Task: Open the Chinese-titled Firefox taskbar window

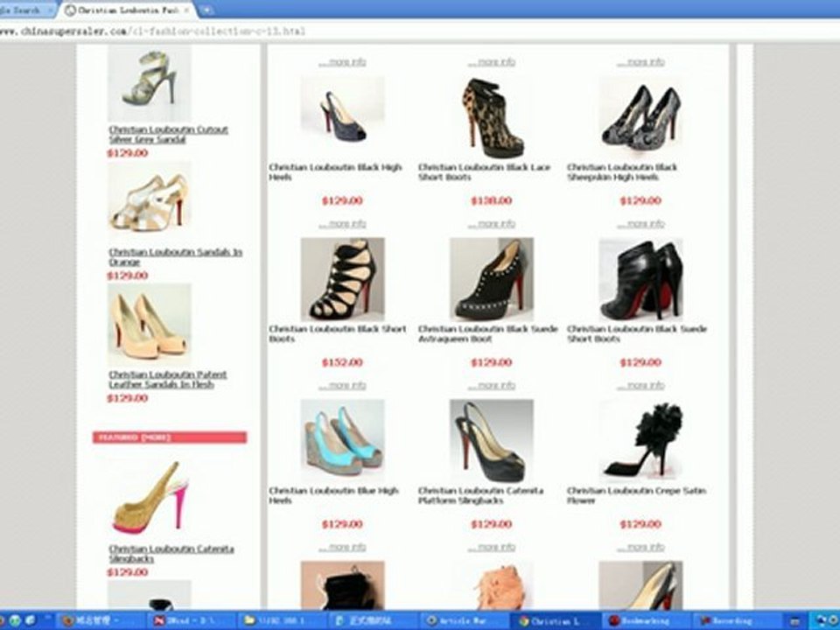Action: pyautogui.click(x=100, y=621)
